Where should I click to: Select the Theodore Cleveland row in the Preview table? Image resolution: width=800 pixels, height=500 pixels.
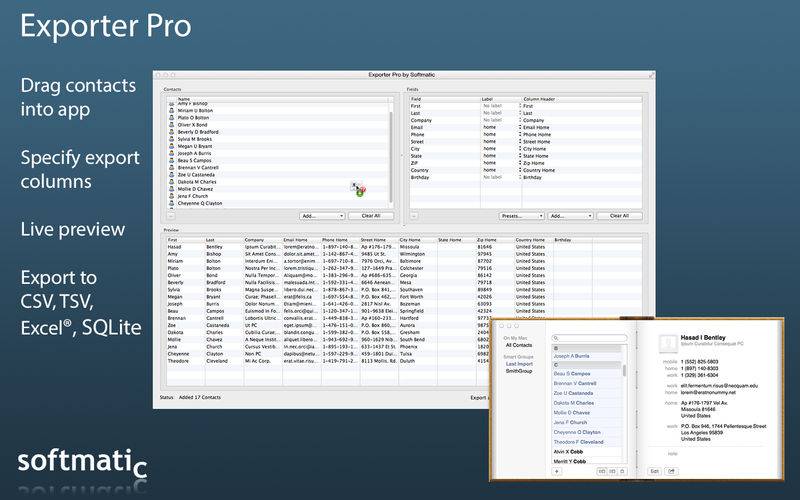tap(327, 361)
